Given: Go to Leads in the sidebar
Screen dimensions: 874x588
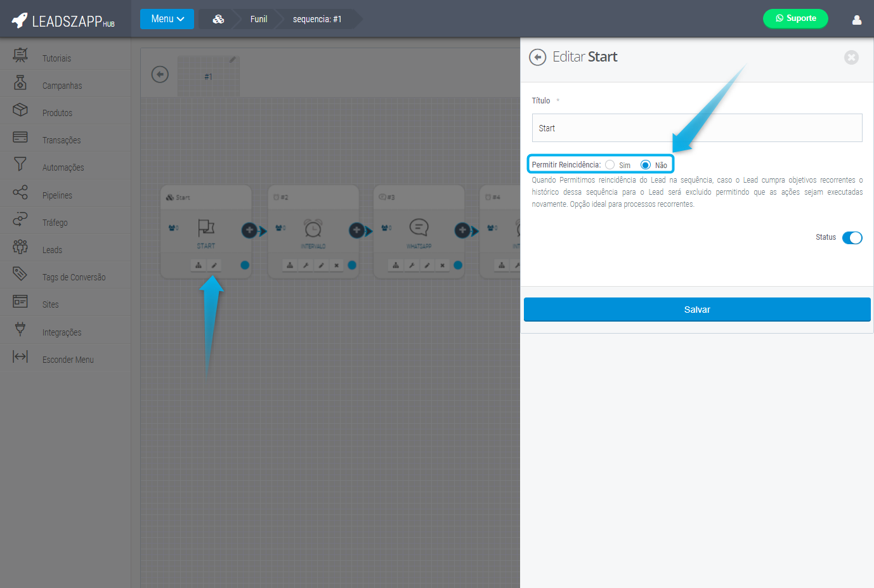Looking at the screenshot, I should [x=52, y=250].
